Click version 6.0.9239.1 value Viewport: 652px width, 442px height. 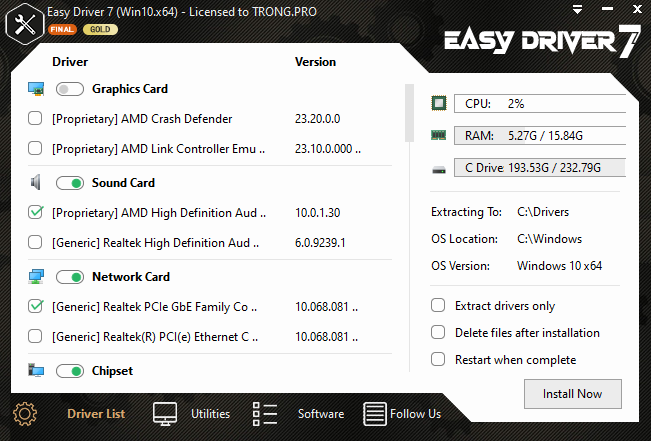[x=320, y=243]
